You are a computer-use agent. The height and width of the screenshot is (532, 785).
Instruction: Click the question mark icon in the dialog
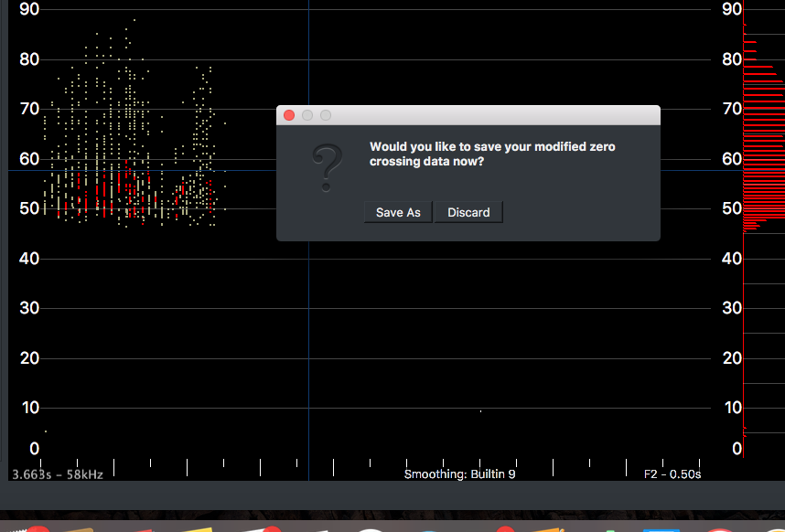click(x=327, y=166)
